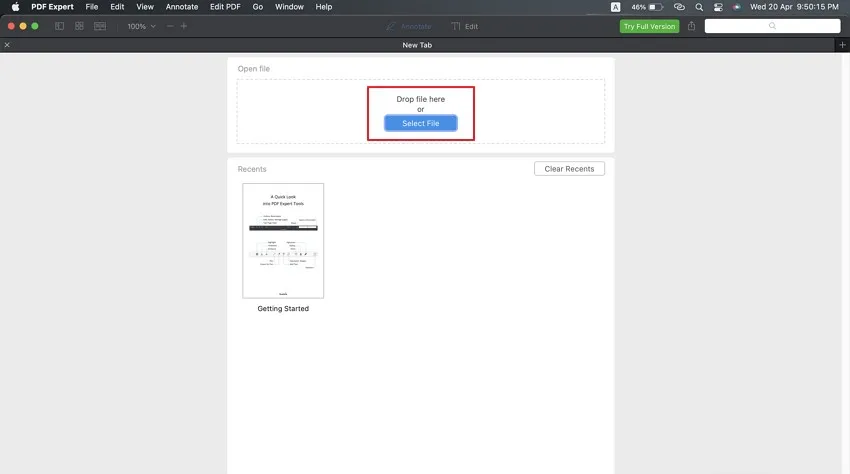Open the Getting Started thumbnail

[x=283, y=241]
